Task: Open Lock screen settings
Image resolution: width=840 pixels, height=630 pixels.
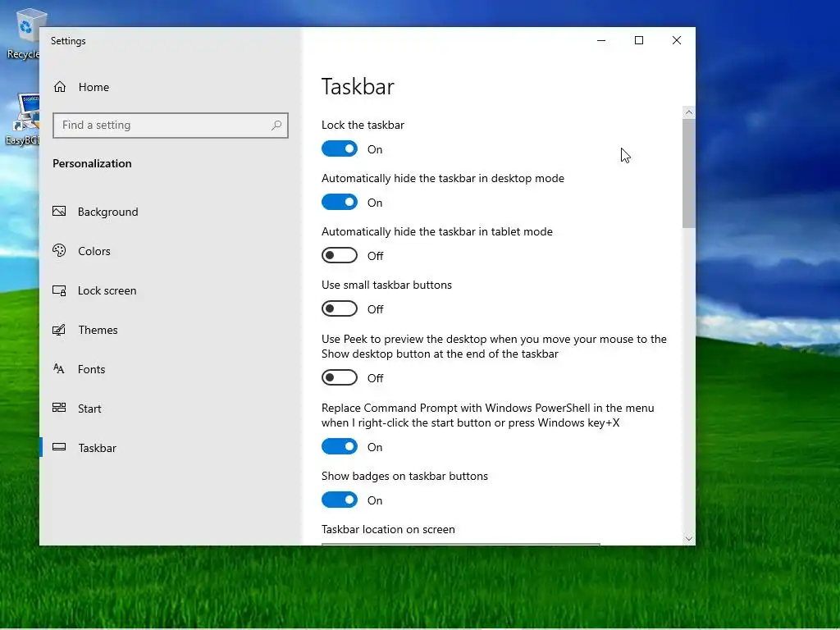Action: pyautogui.click(x=171, y=290)
